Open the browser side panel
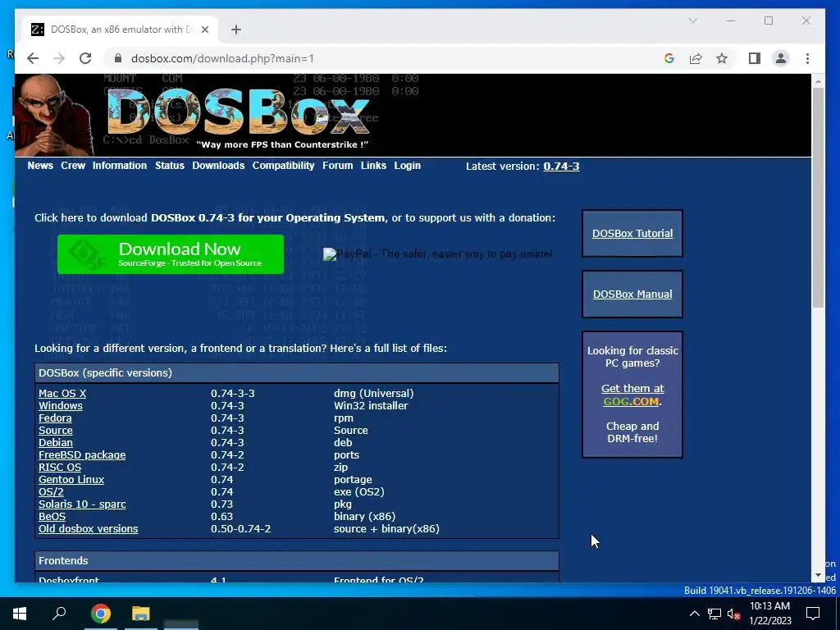 pyautogui.click(x=755, y=58)
